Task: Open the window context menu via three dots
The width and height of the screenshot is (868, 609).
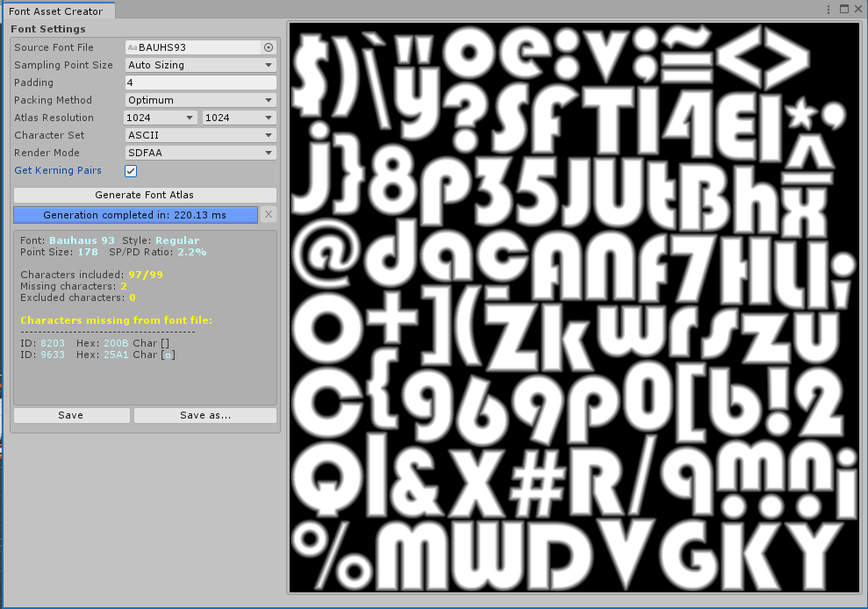Action: [x=828, y=8]
